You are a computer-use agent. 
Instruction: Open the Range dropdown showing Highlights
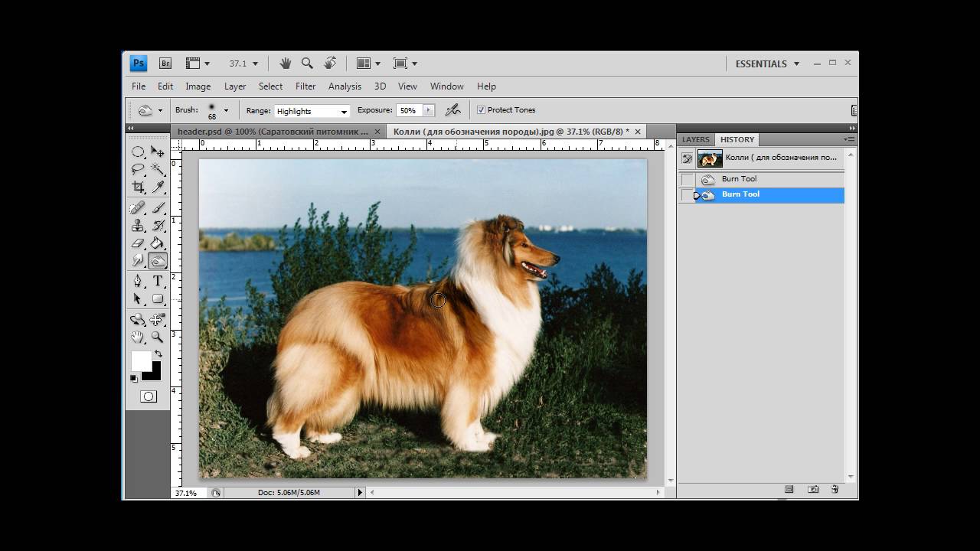click(x=312, y=111)
